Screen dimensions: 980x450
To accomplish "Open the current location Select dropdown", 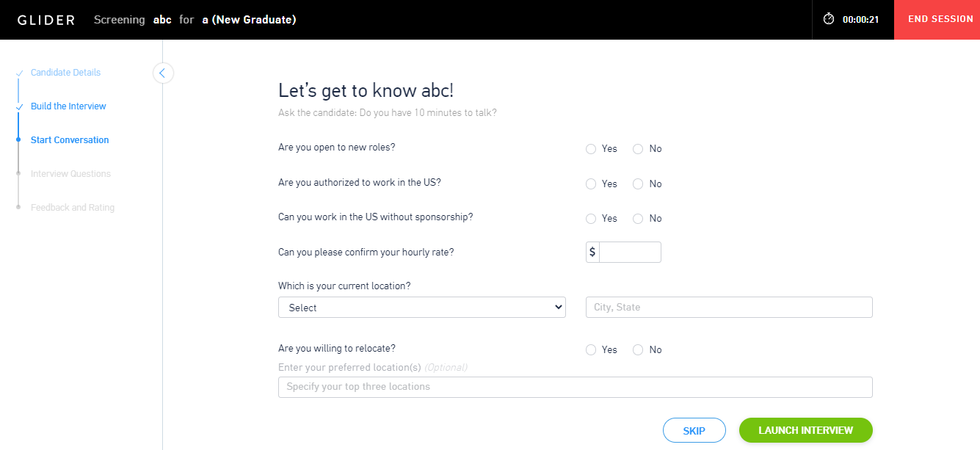I will [x=421, y=307].
